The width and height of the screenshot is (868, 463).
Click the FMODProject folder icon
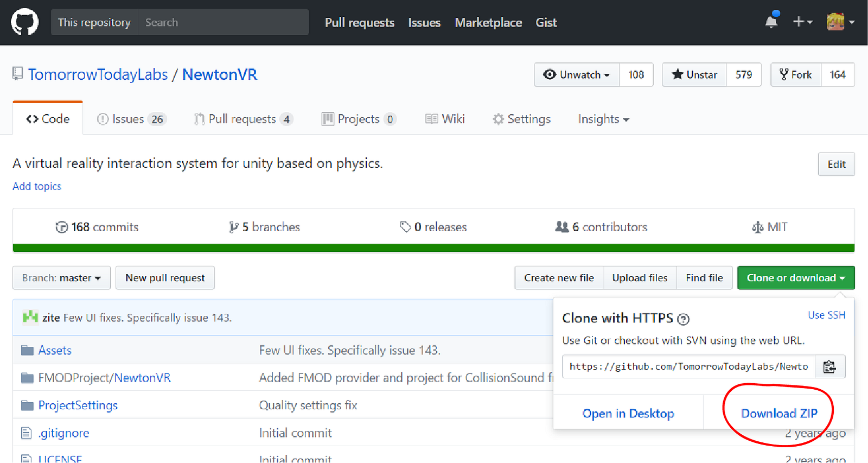[x=27, y=378]
